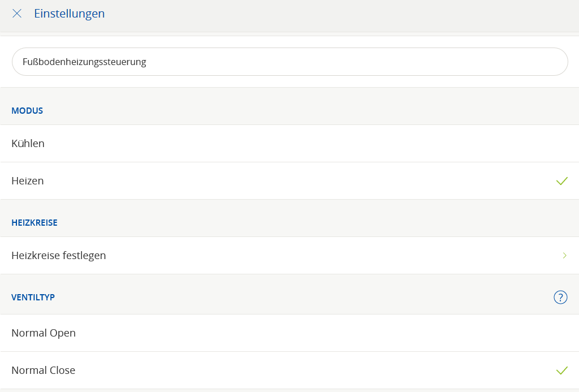Click the Einstellungen page title
The height and width of the screenshot is (392, 579).
pyautogui.click(x=69, y=14)
